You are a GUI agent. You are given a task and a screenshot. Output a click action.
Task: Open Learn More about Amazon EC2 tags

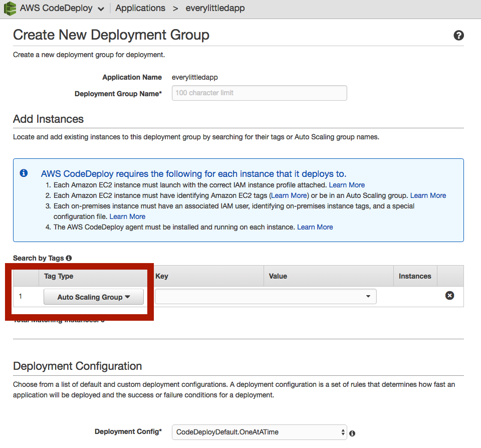tap(289, 195)
